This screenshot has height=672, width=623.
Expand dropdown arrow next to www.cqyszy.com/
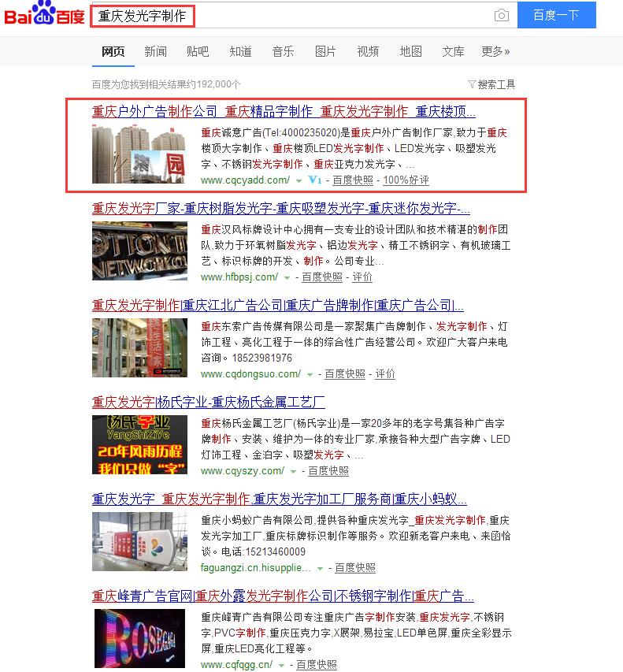(x=293, y=471)
